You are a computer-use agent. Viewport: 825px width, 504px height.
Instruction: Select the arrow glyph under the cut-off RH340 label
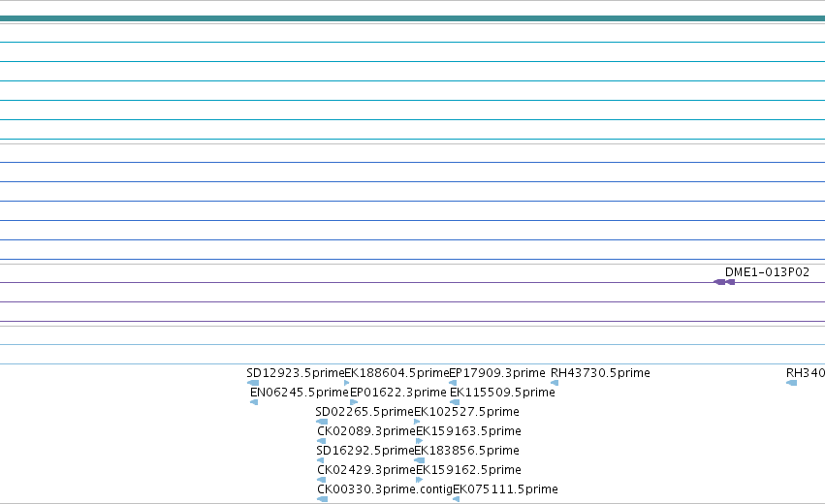coord(791,383)
